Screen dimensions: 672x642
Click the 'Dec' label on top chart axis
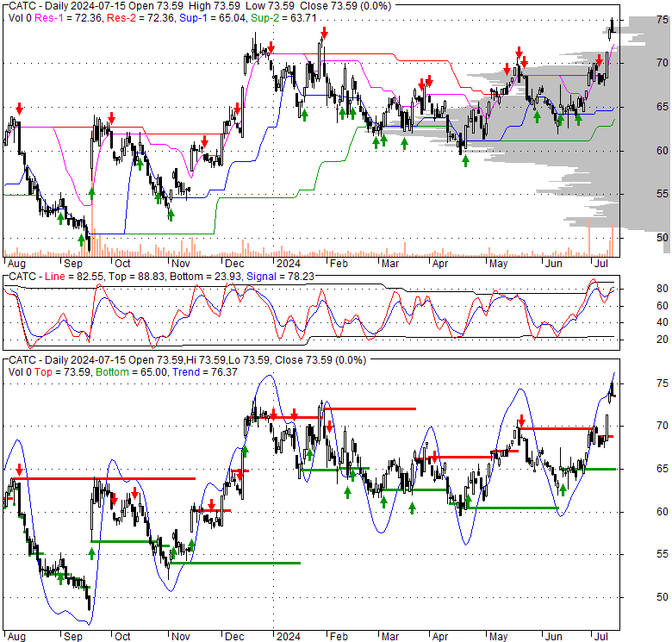234,264
